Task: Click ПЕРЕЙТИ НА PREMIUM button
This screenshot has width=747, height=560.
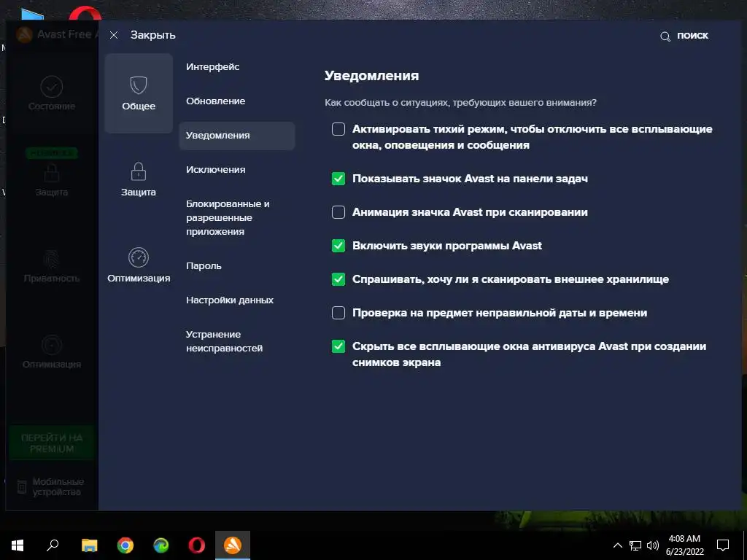Action: [52, 443]
